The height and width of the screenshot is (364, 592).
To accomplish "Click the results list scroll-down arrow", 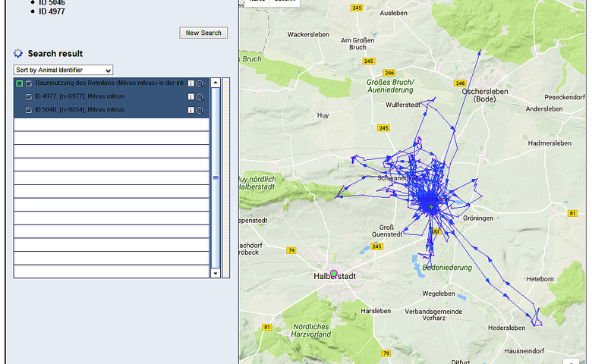I will tap(216, 274).
